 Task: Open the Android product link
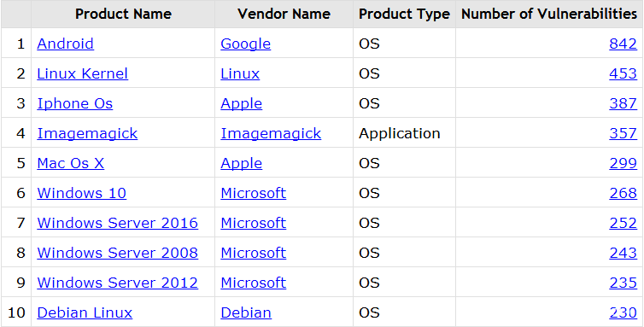[65, 44]
